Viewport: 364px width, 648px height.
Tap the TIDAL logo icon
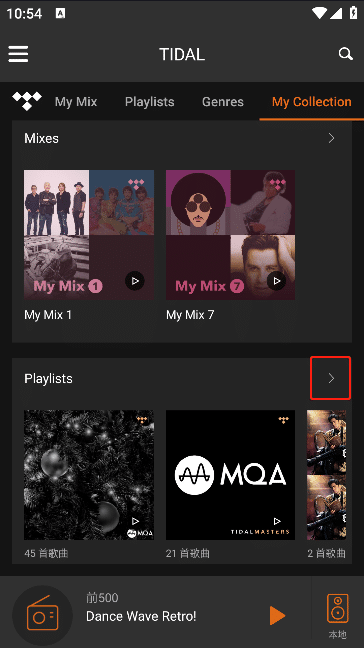pyautogui.click(x=27, y=101)
